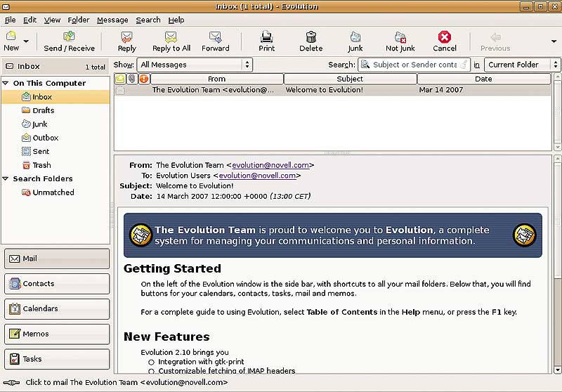Sort messages by the Date column

click(483, 79)
